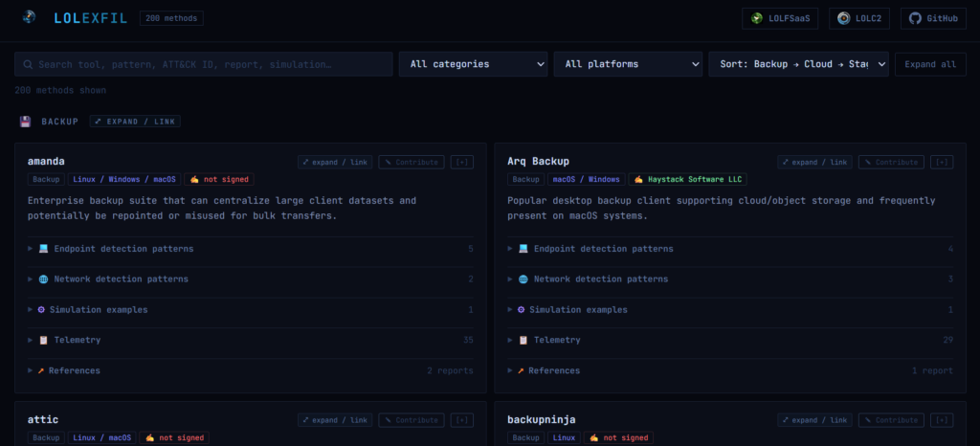Click the attic not signed badge

click(x=174, y=438)
